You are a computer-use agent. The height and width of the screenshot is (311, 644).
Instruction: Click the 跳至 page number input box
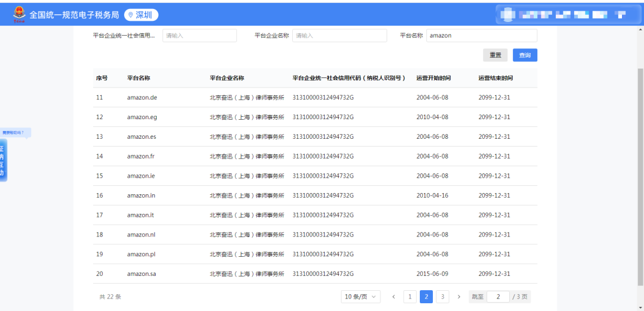(x=498, y=297)
